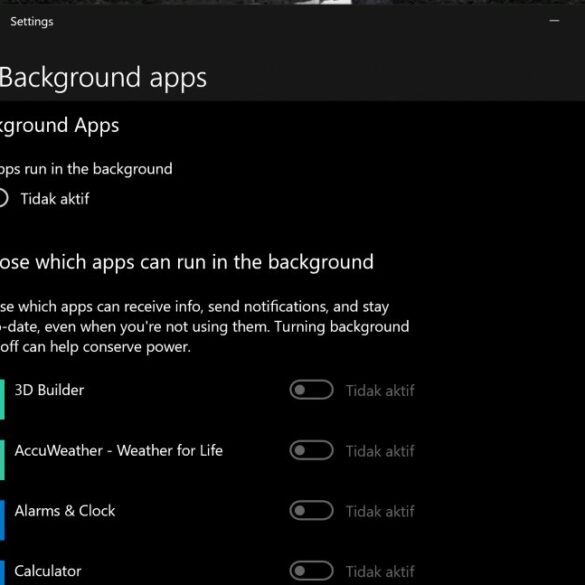585x585 pixels.
Task: Select 'AccuWeather - Weather for Life' label
Action: pos(119,451)
